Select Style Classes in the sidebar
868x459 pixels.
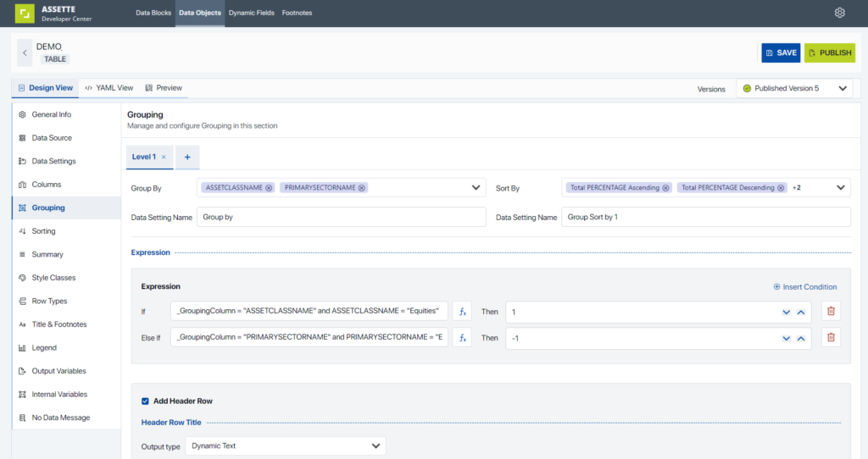53,278
